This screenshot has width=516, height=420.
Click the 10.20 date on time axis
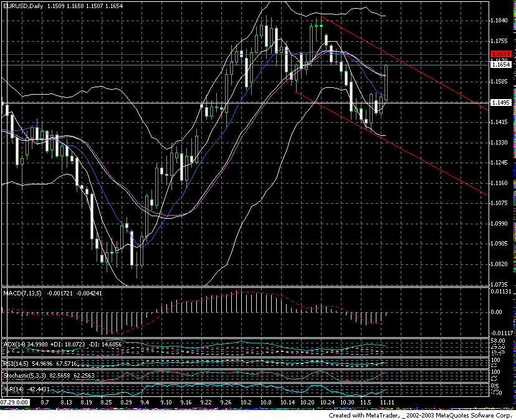[x=307, y=402]
